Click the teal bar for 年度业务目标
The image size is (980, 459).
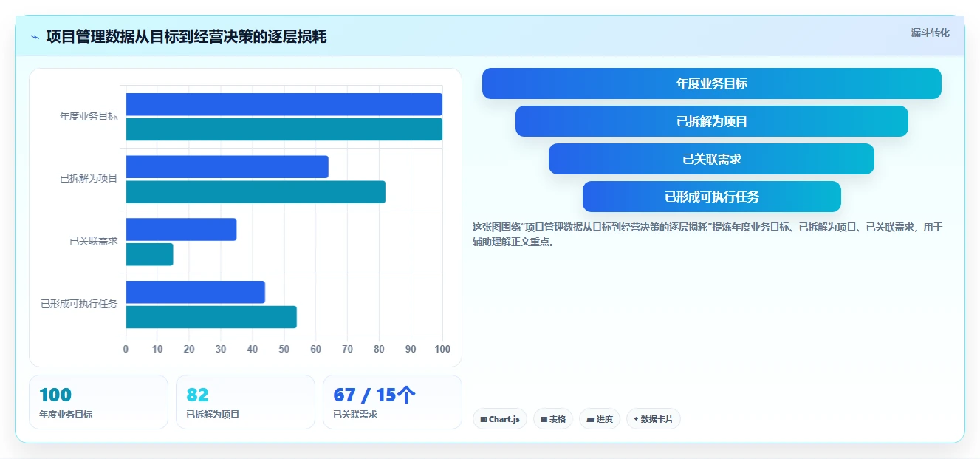pyautogui.click(x=284, y=129)
